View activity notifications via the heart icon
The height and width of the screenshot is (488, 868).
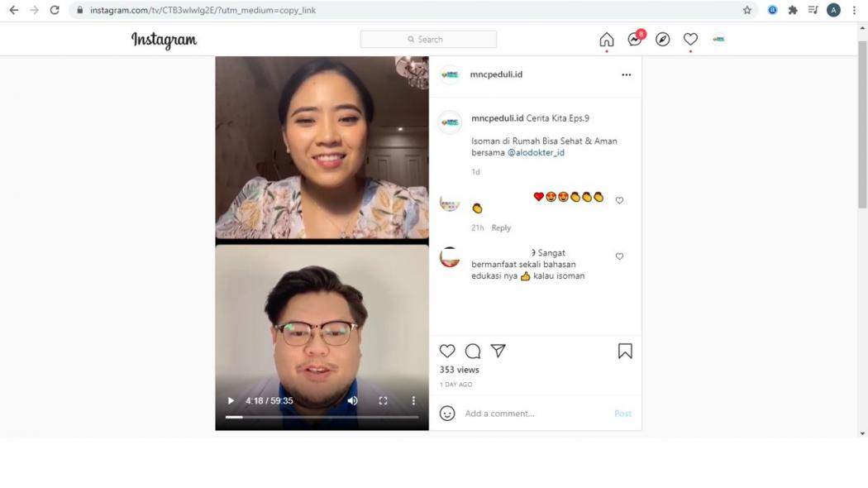coord(690,39)
